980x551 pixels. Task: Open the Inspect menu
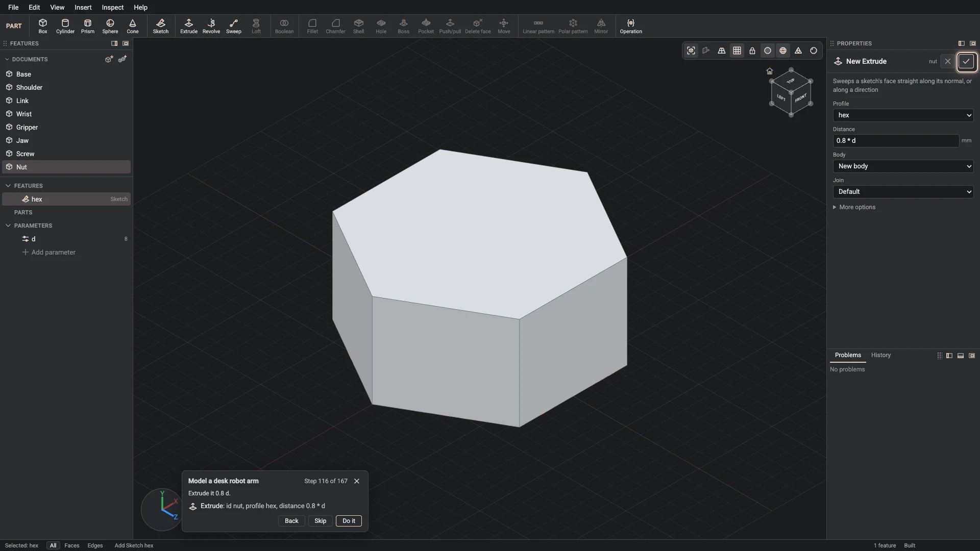coord(113,7)
